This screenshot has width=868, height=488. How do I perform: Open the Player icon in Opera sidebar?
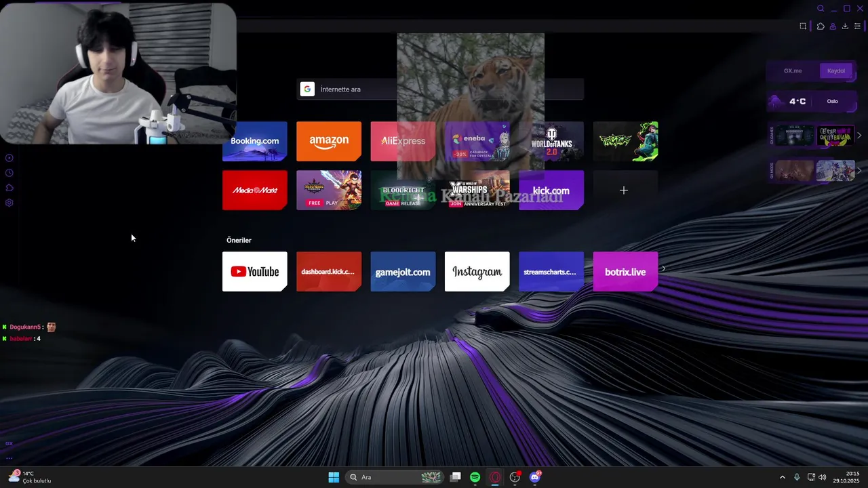(9, 158)
